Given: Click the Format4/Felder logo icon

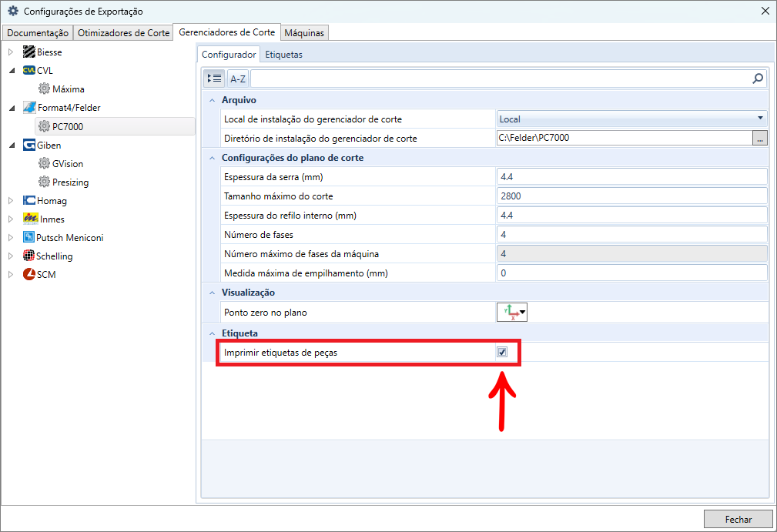Looking at the screenshot, I should (29, 108).
